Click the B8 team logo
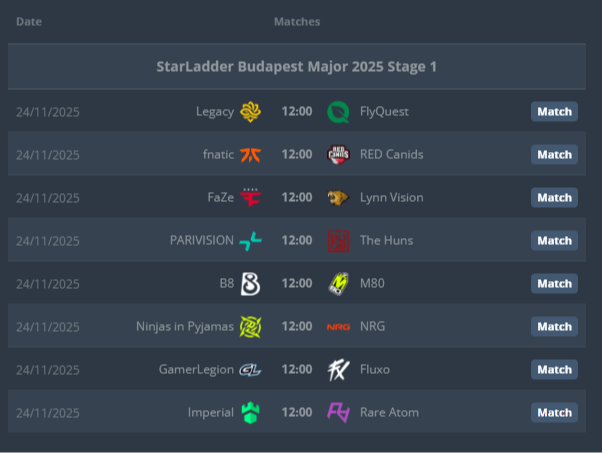This screenshot has height=453, width=602. click(x=250, y=283)
